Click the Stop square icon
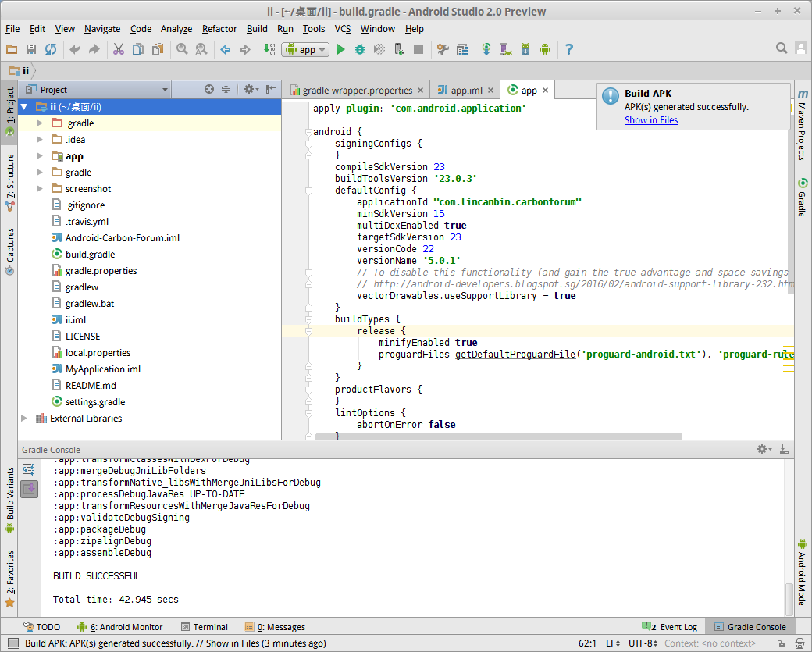Screen dimensions: 812x652 point(418,49)
